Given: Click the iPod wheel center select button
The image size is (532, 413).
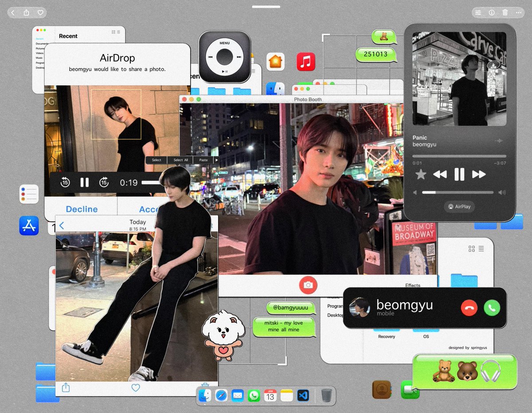Looking at the screenshot, I should tap(225, 57).
